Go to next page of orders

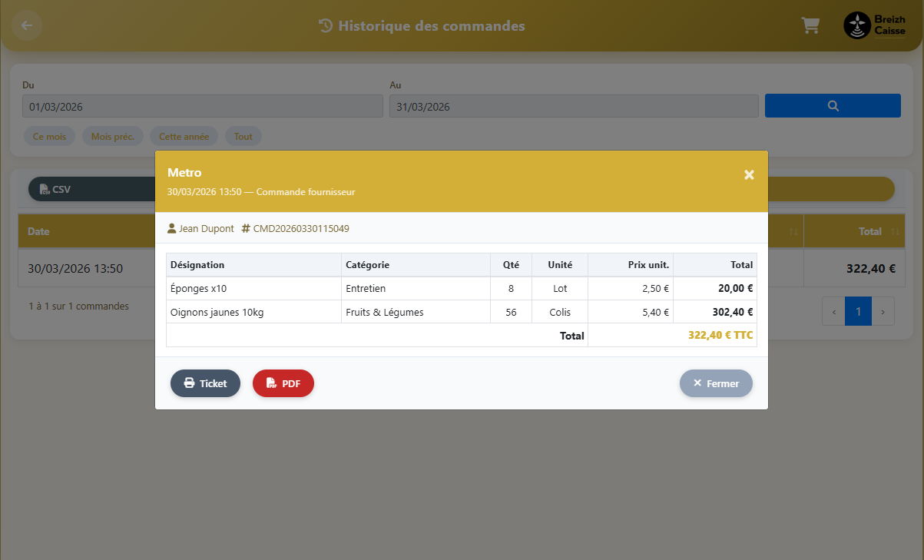click(883, 313)
